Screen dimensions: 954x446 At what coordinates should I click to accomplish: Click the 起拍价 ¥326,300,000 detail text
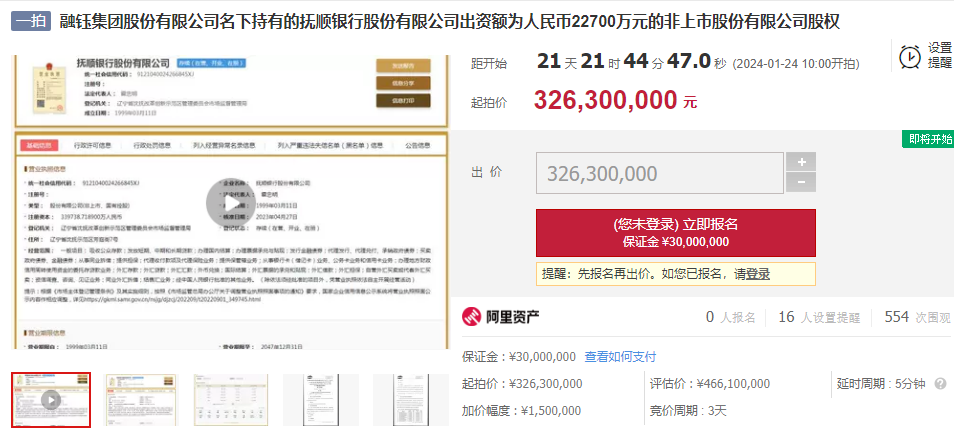[522, 384]
